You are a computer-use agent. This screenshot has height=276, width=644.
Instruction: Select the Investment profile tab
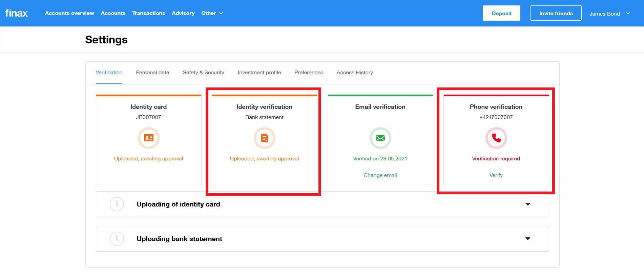(x=259, y=73)
